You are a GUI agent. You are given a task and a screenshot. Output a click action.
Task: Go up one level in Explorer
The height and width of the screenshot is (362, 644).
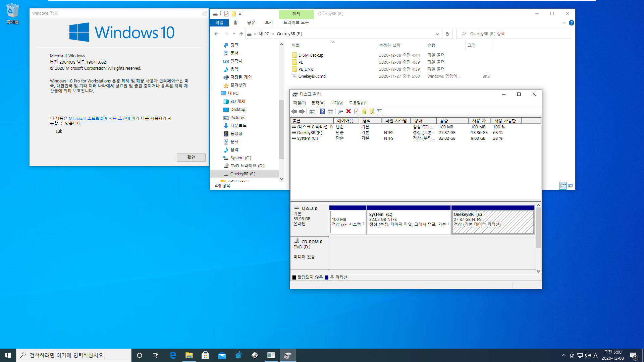pyautogui.click(x=241, y=34)
